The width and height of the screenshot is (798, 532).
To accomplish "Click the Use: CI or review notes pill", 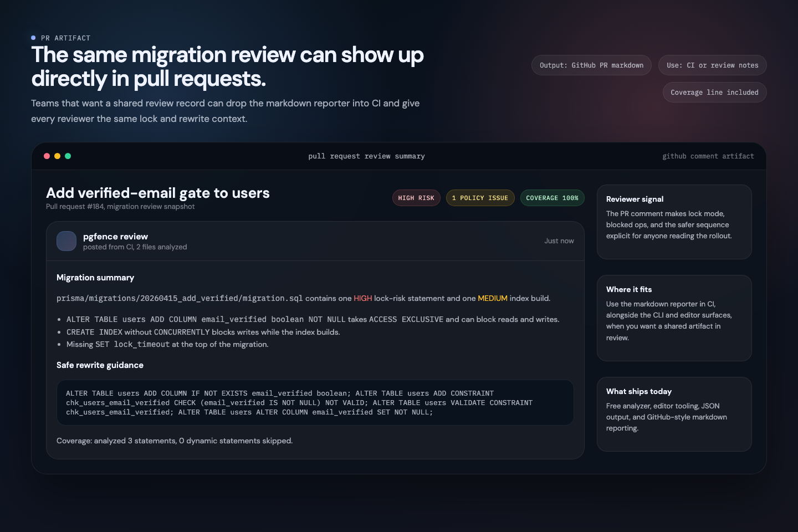I will (712, 65).
